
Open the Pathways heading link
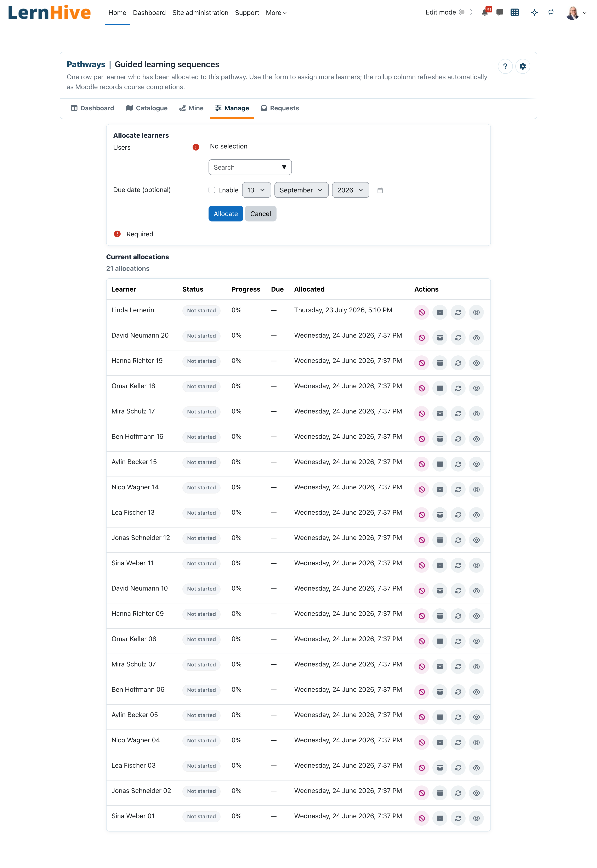tap(86, 64)
